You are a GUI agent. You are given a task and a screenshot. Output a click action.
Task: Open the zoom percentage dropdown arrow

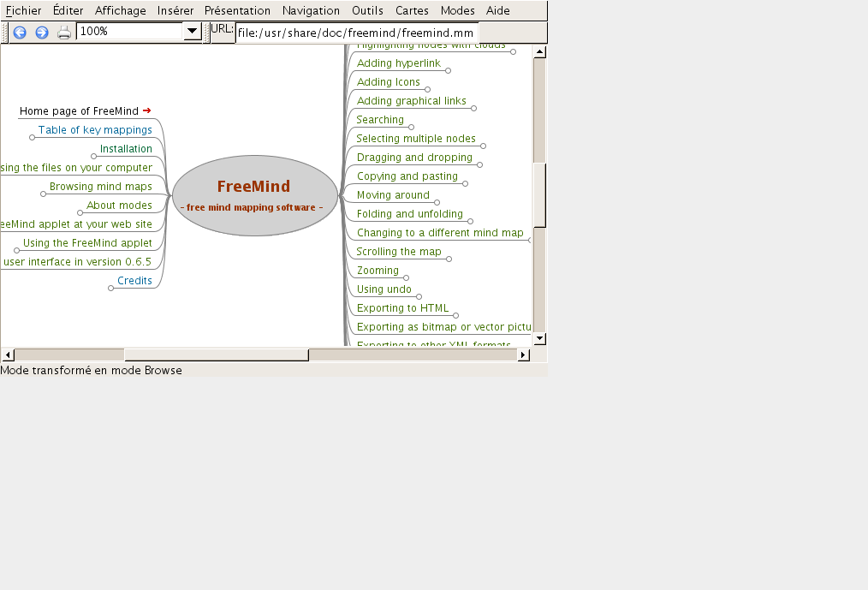(x=192, y=31)
